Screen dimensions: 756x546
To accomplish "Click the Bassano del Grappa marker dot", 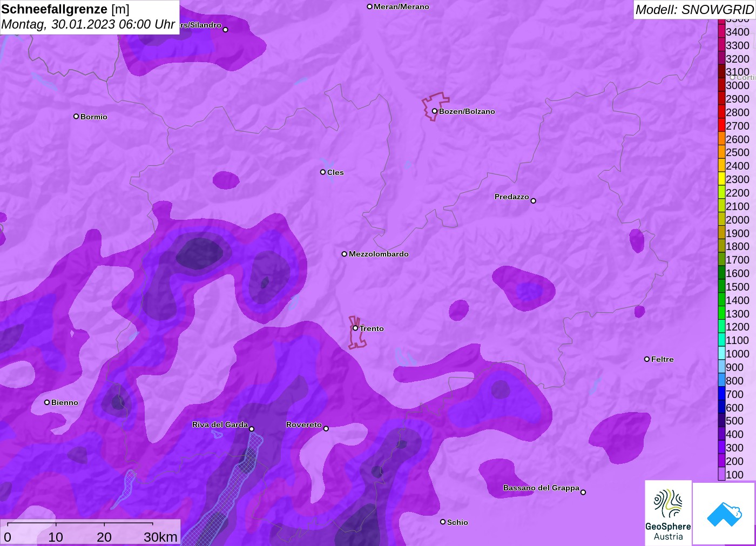I will coord(583,492).
